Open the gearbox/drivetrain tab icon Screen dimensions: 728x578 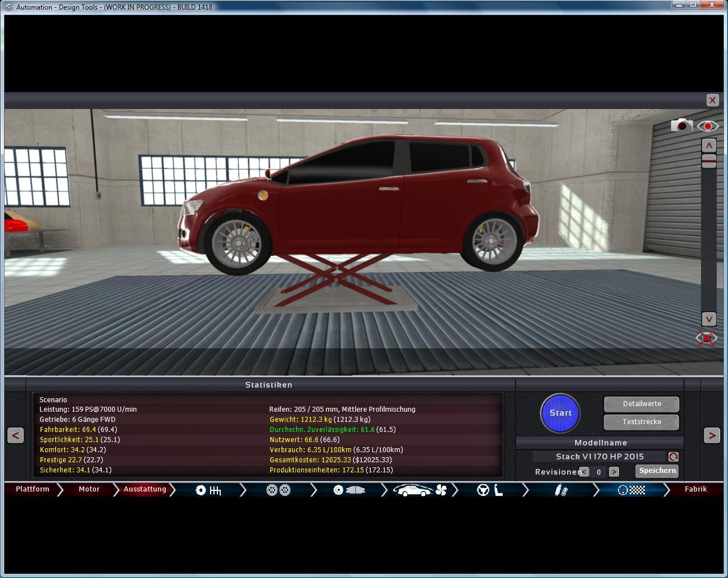[x=208, y=490]
